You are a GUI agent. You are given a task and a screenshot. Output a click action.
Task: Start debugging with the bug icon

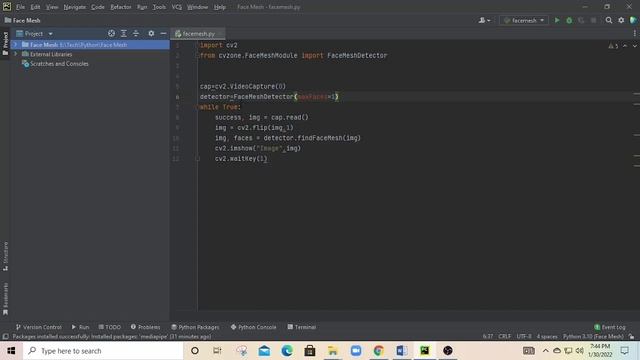(569, 20)
